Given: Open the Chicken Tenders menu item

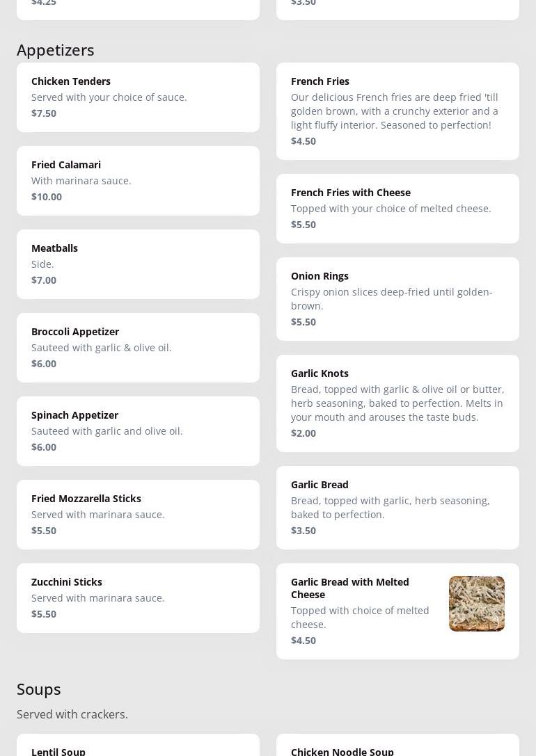Looking at the screenshot, I should coord(138,97).
